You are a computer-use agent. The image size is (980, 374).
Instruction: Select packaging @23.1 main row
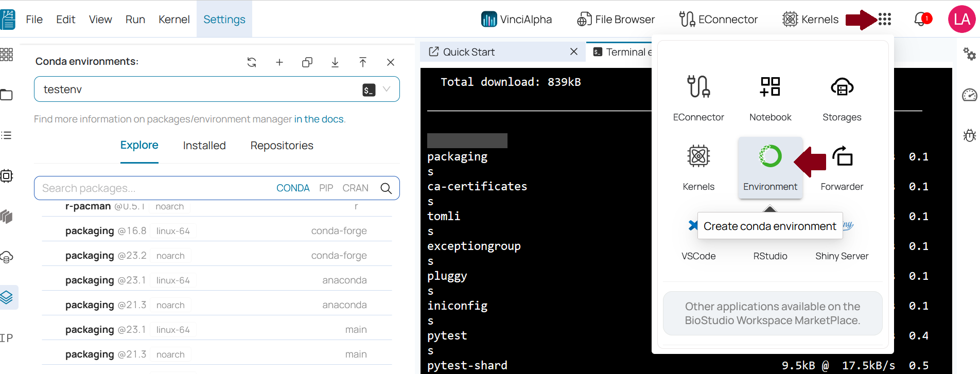(217, 330)
